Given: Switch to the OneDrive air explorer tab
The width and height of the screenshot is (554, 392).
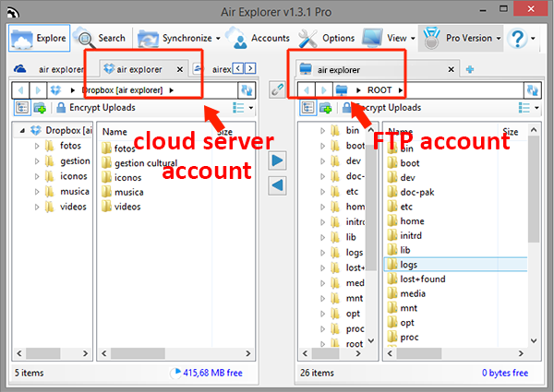Looking at the screenshot, I should (x=50, y=69).
